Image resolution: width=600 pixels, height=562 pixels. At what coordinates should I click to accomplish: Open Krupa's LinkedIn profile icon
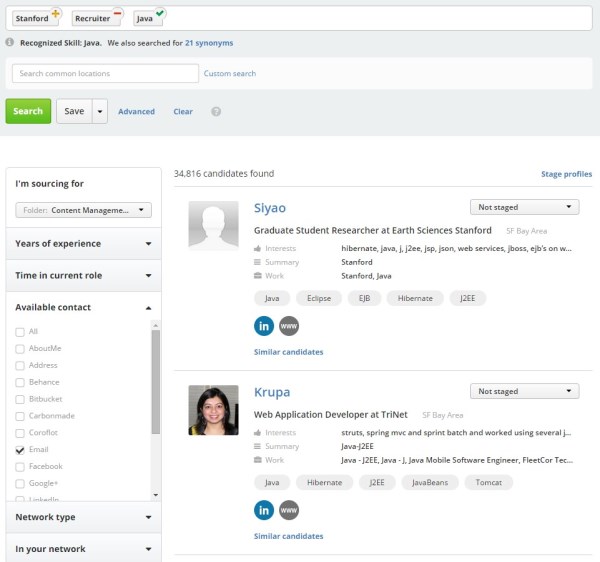pyautogui.click(x=264, y=510)
